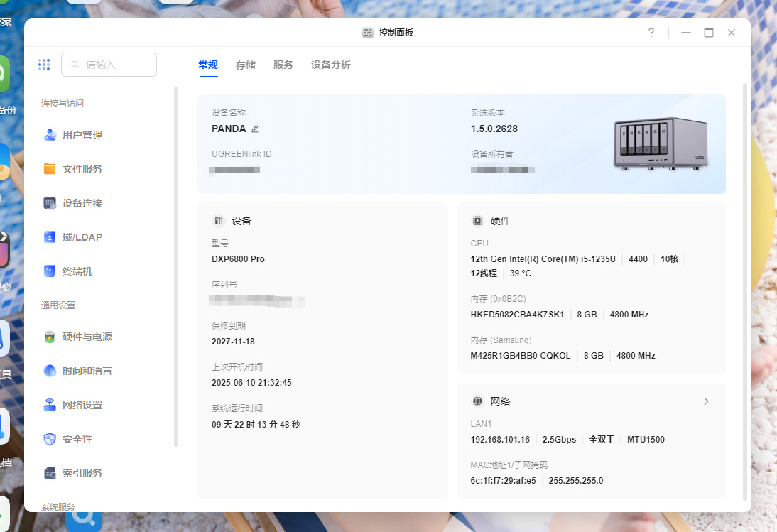The height and width of the screenshot is (532, 777).
Task: Click CPU name 12th Gen Intel(R) Core(TM) i5-1235U
Action: coord(543,259)
